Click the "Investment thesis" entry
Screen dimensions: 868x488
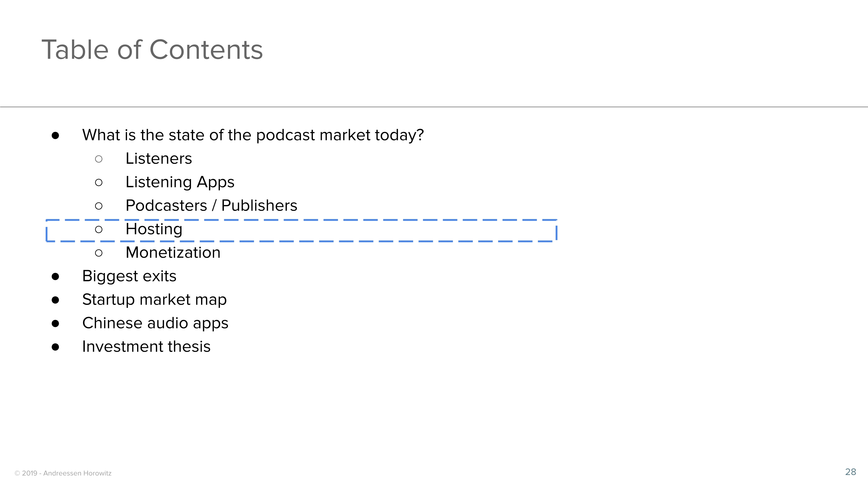(146, 347)
